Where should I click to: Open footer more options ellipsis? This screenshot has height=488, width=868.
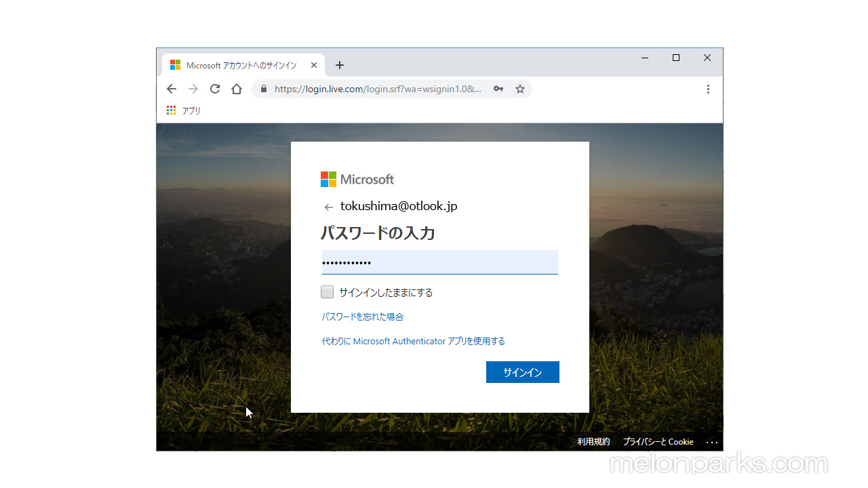pyautogui.click(x=712, y=442)
